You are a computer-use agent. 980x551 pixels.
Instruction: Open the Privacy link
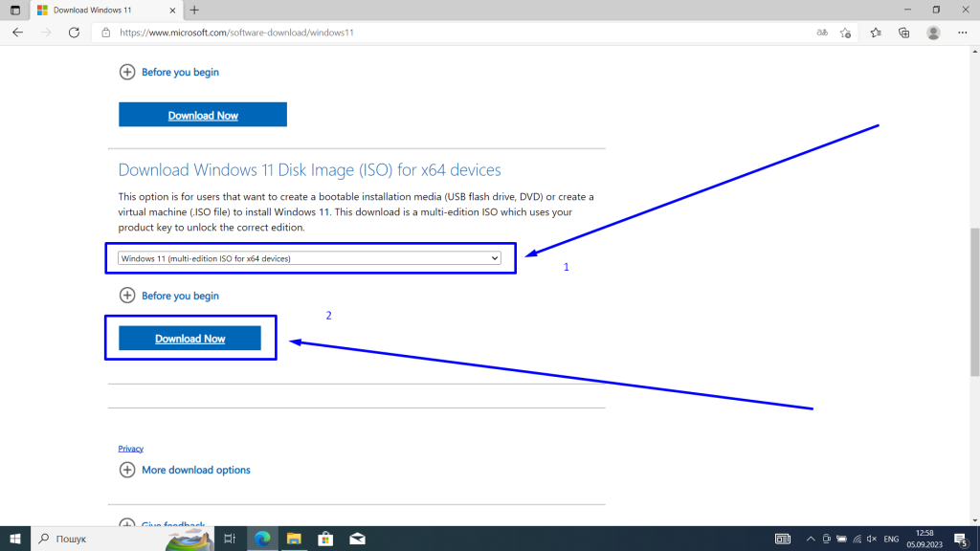coord(130,448)
